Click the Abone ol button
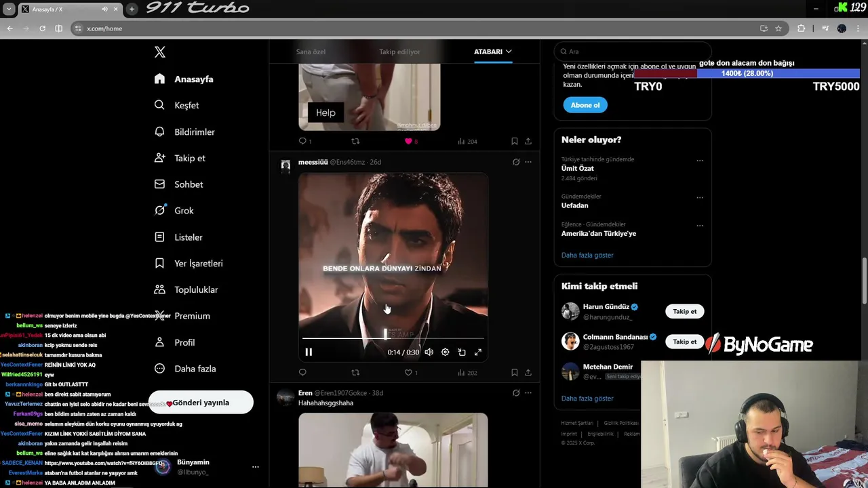Image resolution: width=868 pixels, height=488 pixels. tap(585, 105)
